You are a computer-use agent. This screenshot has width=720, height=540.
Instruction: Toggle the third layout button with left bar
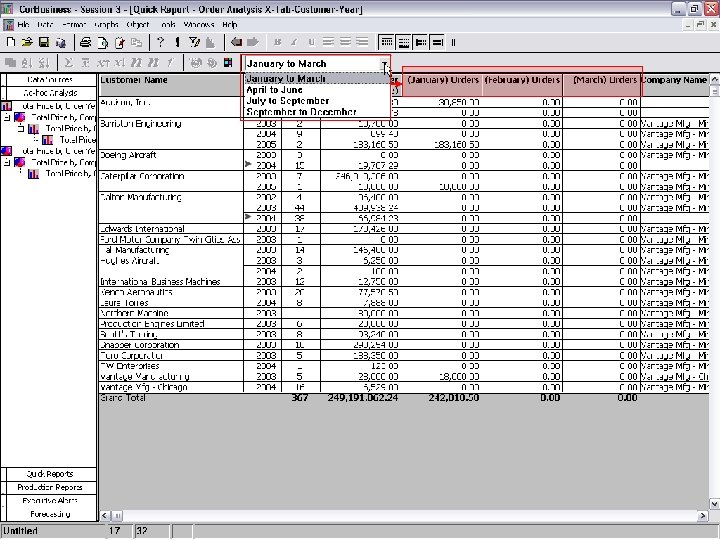coord(421,43)
